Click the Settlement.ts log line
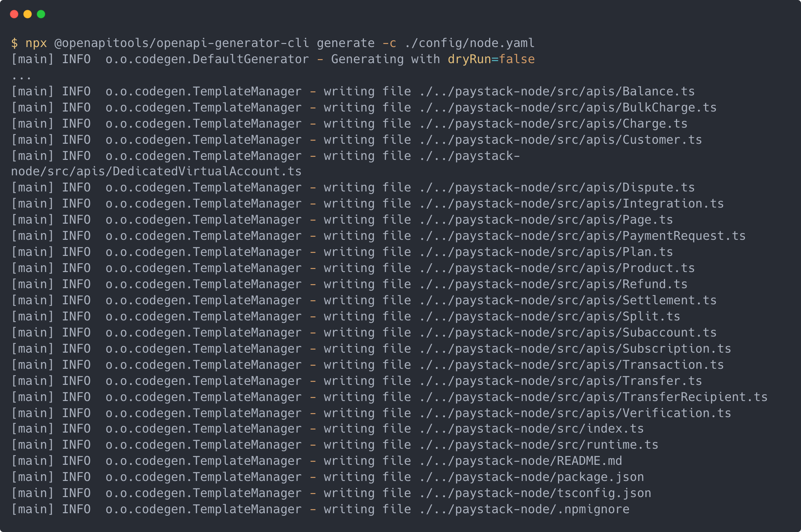 [x=364, y=301]
